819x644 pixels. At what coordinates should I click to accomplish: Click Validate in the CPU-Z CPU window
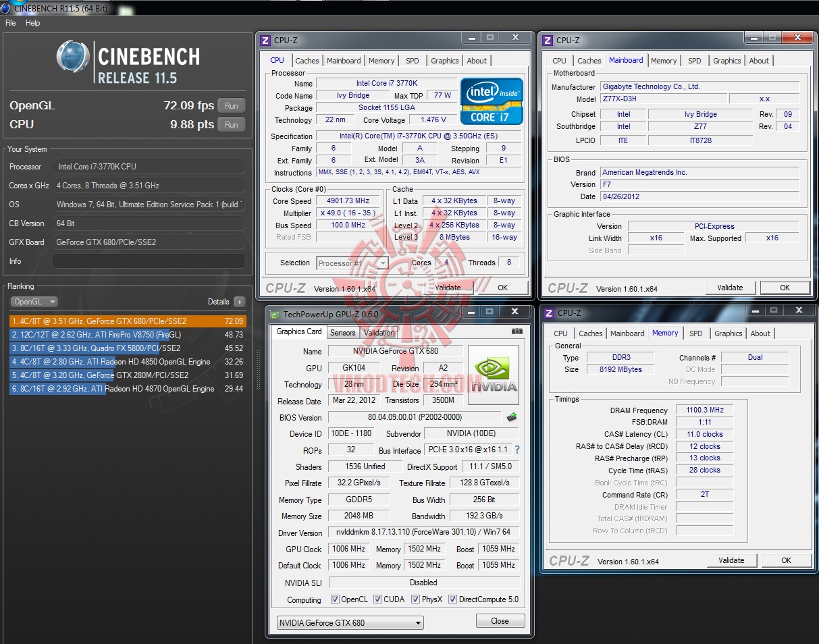448,288
